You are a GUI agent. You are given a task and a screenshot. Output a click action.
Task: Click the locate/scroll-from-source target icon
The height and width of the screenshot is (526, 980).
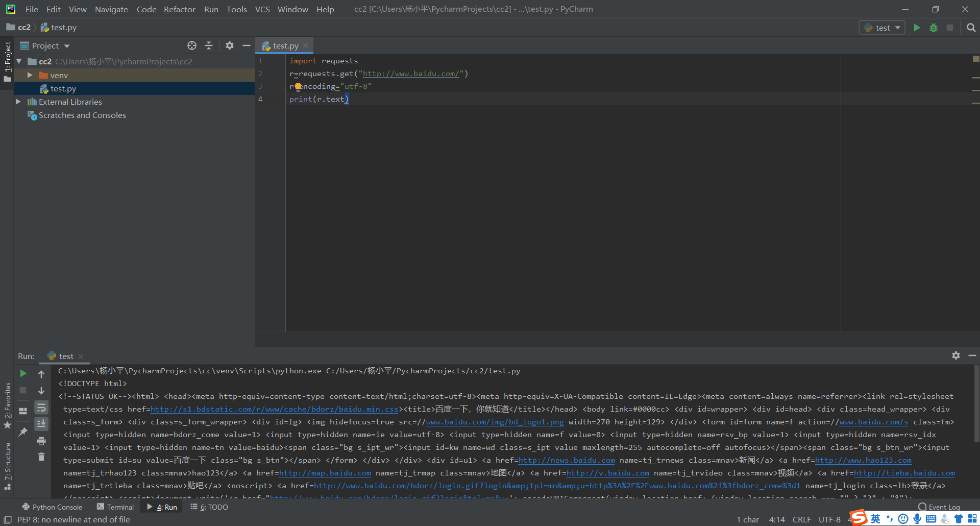(192, 45)
